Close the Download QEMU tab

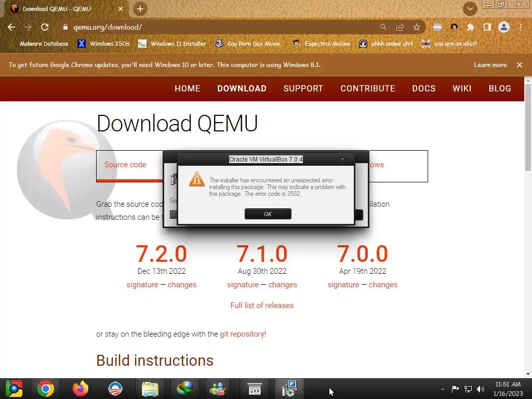(121, 9)
